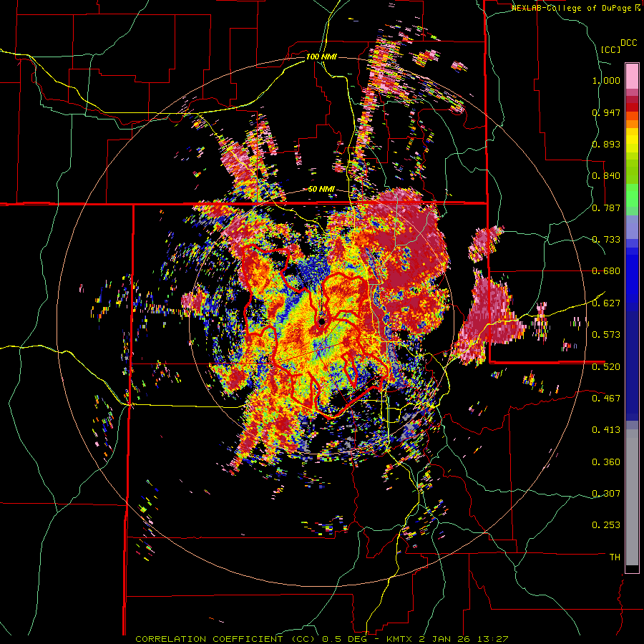Viewport: 644px width, 644px height.
Task: Pick the gray segment of the color bar
Action: click(x=632, y=497)
